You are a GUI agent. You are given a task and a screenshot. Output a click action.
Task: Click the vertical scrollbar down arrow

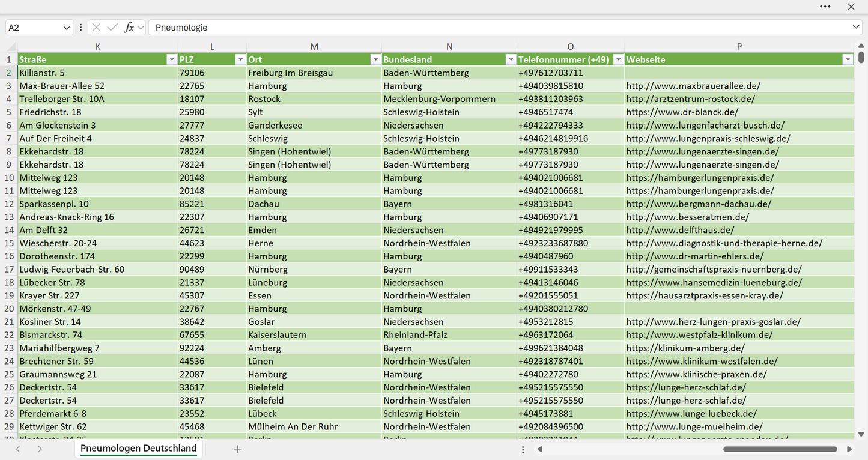(861, 434)
